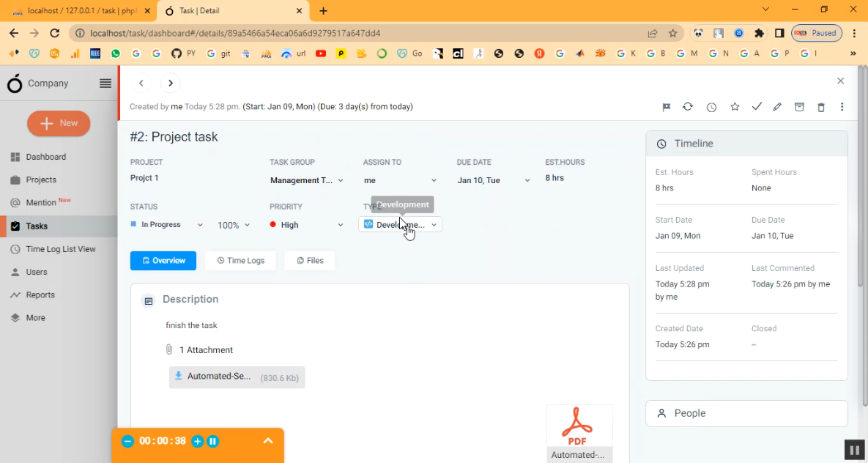Open the clock time log icon

(711, 107)
